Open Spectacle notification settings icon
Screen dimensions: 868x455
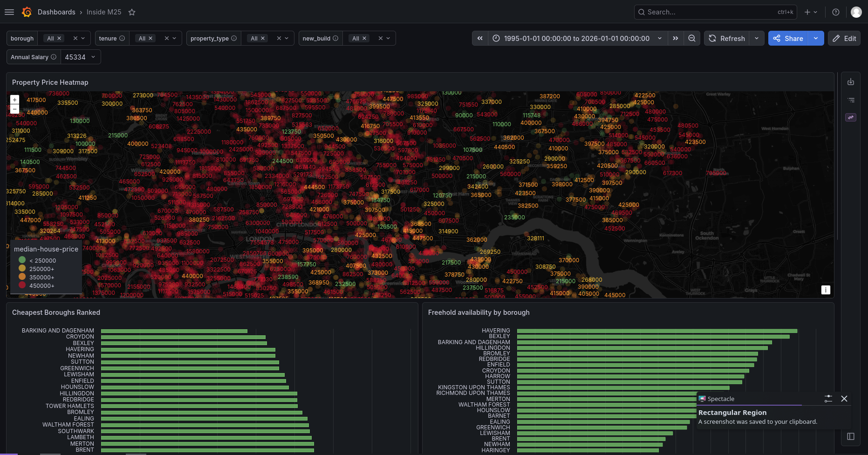click(x=828, y=399)
